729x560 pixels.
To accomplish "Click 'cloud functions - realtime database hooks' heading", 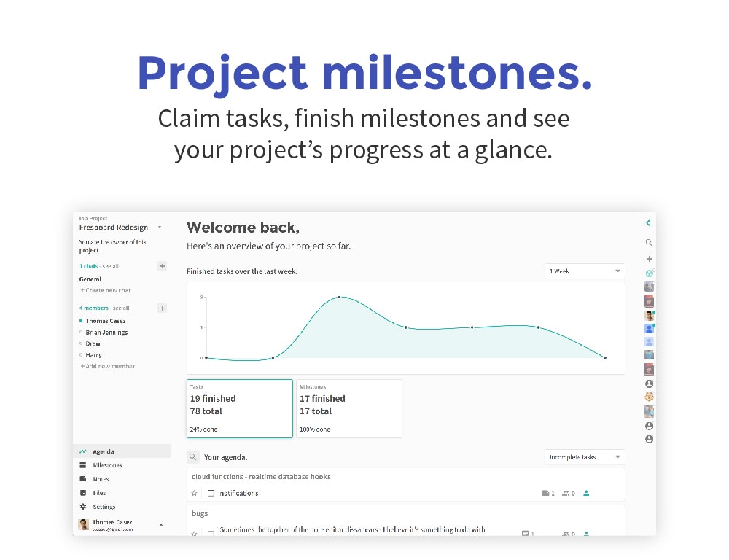I will coord(261,476).
